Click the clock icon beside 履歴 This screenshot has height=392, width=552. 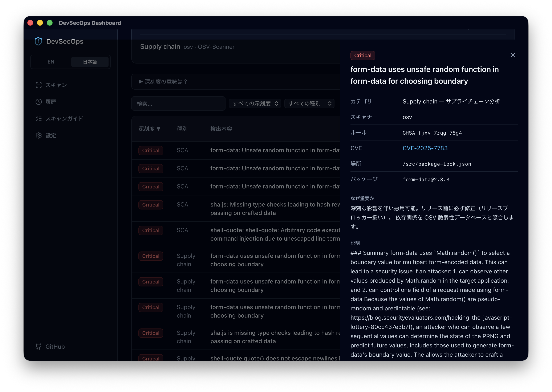(39, 102)
